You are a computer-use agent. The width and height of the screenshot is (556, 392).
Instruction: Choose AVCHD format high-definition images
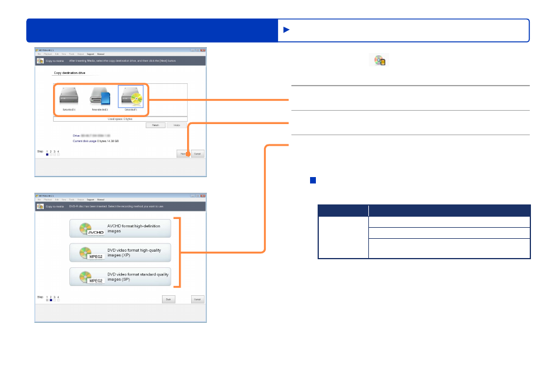[120, 228]
